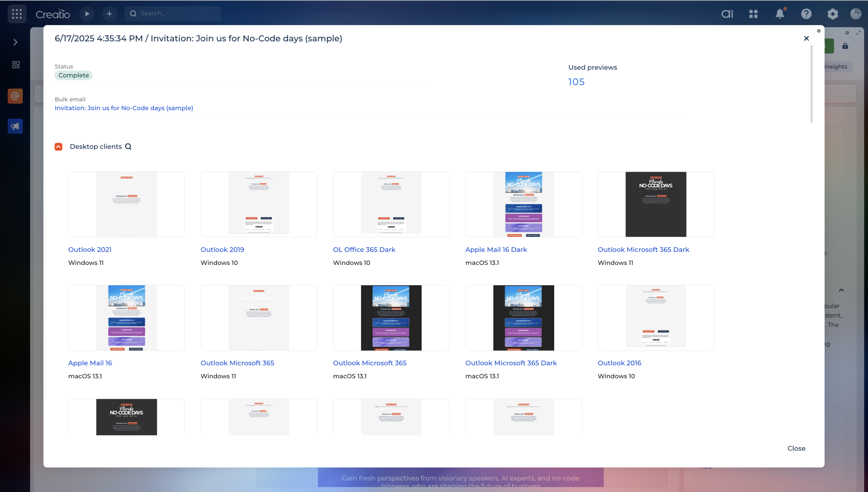868x492 pixels.
Task: Open the Invitation bulk email link
Action: coord(124,108)
